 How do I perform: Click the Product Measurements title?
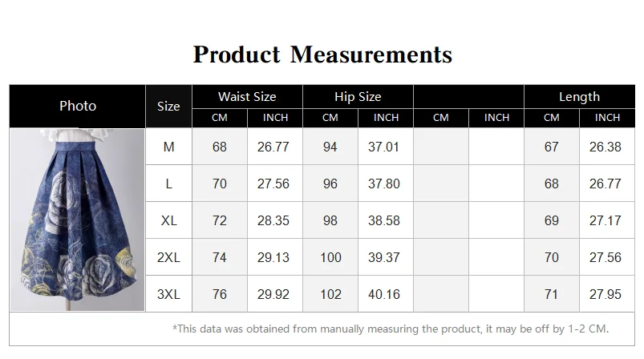click(x=322, y=54)
